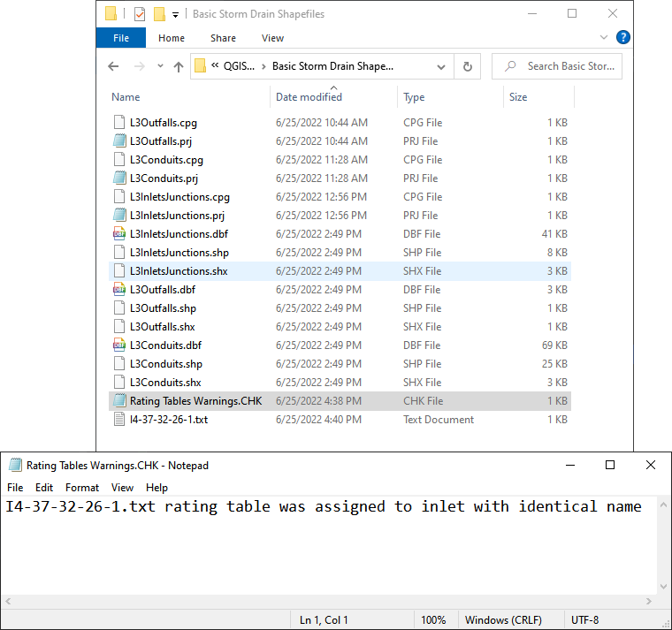Refresh the Basic Storm Drain Shapefiles folder
The width and height of the screenshot is (672, 630).
click(468, 66)
